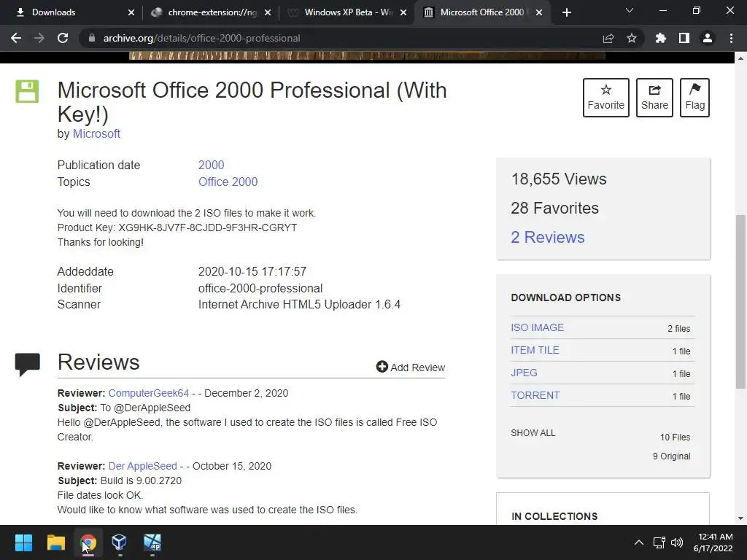Follow the 2000 publication date link

(211, 165)
